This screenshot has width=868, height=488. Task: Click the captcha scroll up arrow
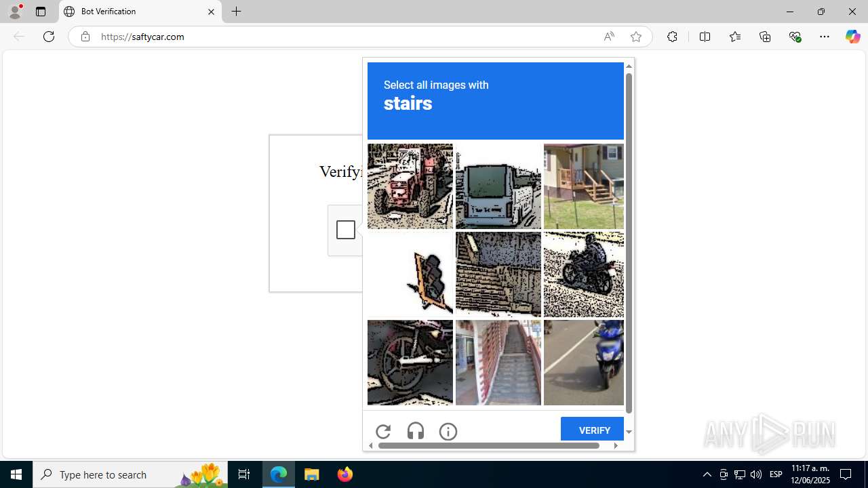click(629, 66)
